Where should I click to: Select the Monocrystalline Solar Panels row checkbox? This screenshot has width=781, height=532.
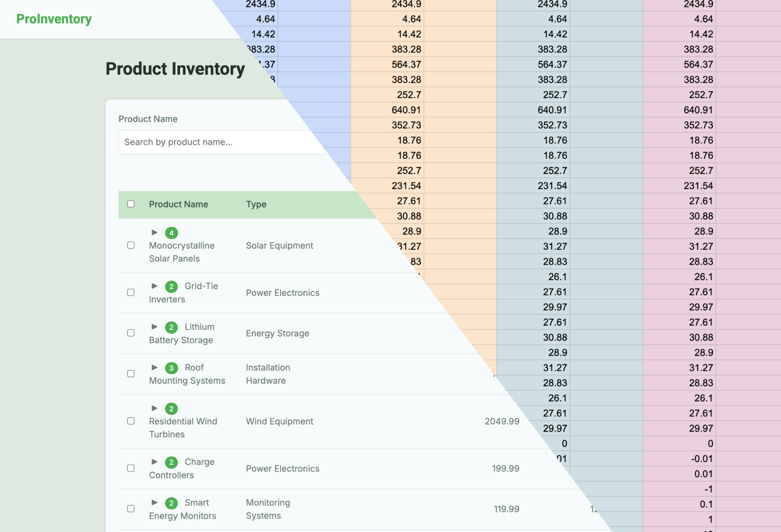click(x=131, y=245)
